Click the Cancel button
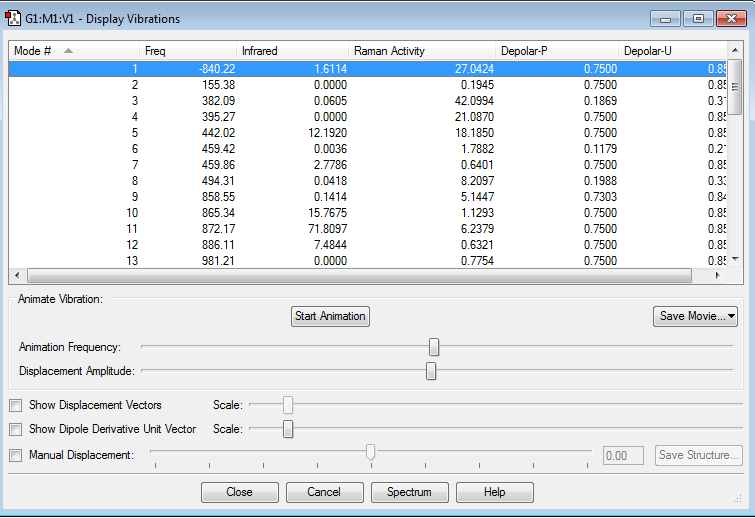This screenshot has height=518, width=755. (x=325, y=492)
